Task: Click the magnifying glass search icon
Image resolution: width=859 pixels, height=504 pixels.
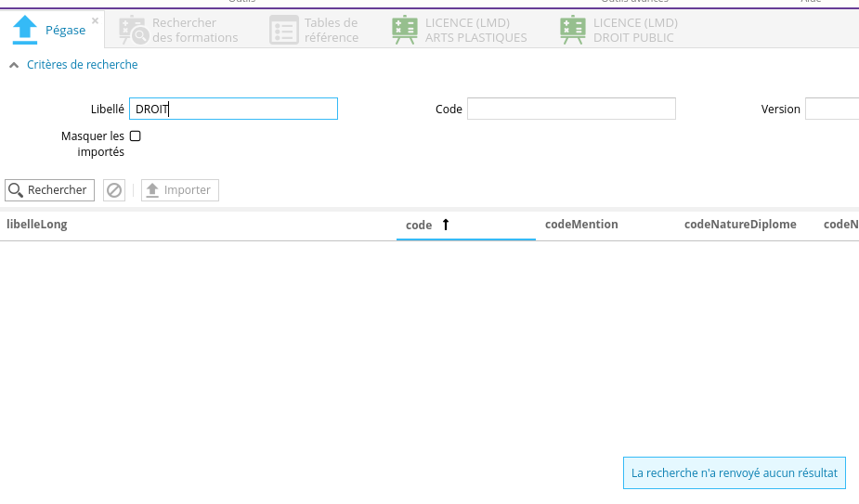Action: pyautogui.click(x=16, y=190)
